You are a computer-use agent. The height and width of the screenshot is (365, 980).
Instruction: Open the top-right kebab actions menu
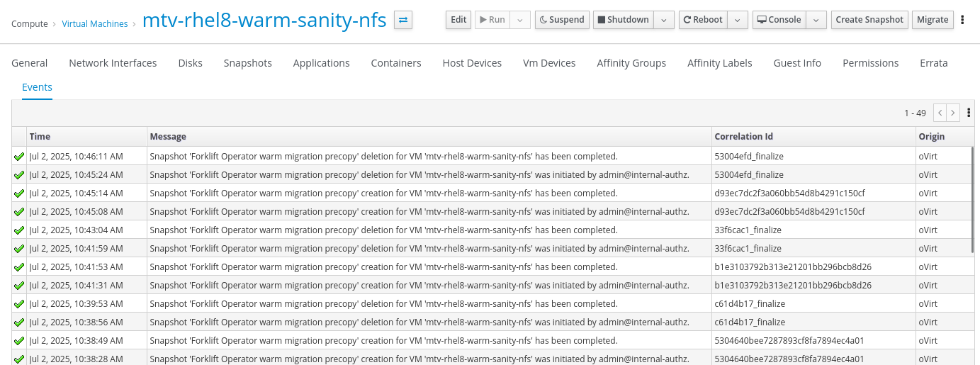(x=962, y=20)
